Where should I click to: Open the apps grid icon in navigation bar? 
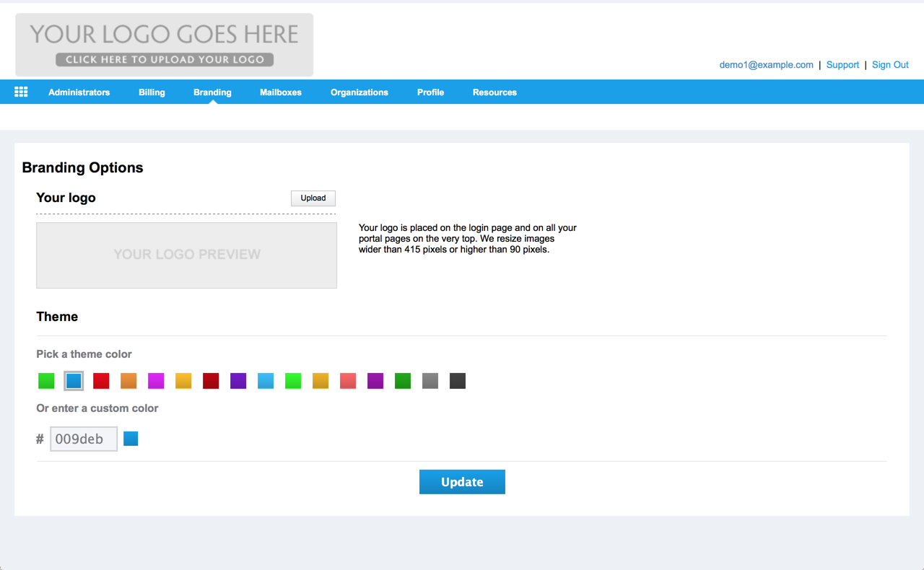coord(21,92)
